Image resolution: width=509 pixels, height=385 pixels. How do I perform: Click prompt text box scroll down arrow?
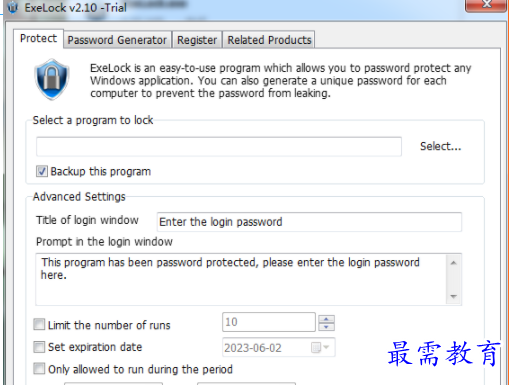(453, 296)
